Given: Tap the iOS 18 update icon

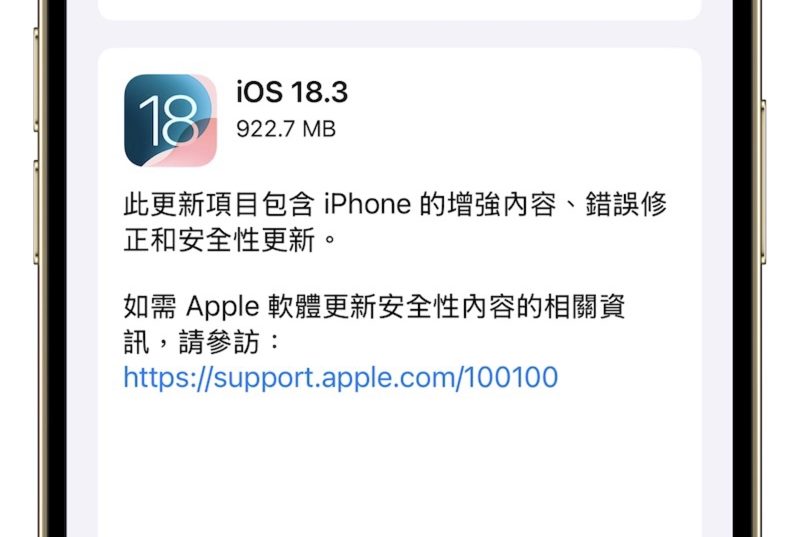Looking at the screenshot, I should coord(170,120).
